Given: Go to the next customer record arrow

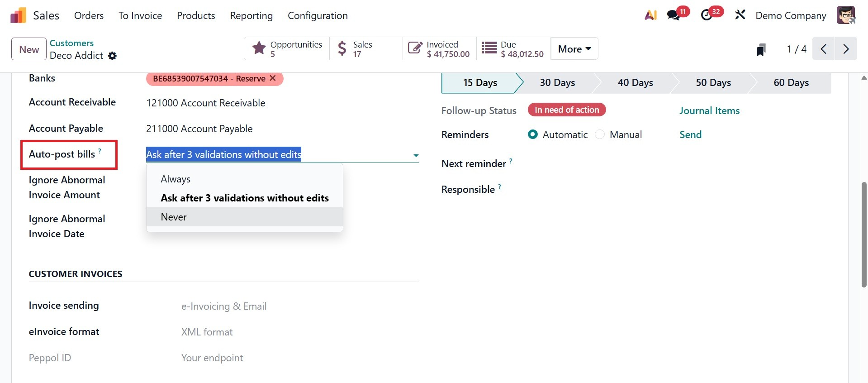Looking at the screenshot, I should (846, 49).
